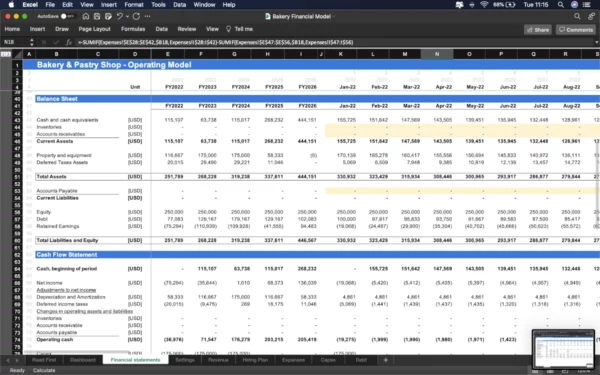The height and width of the screenshot is (375, 600).
Task: Click the Redo icon
Action: point(136,16)
